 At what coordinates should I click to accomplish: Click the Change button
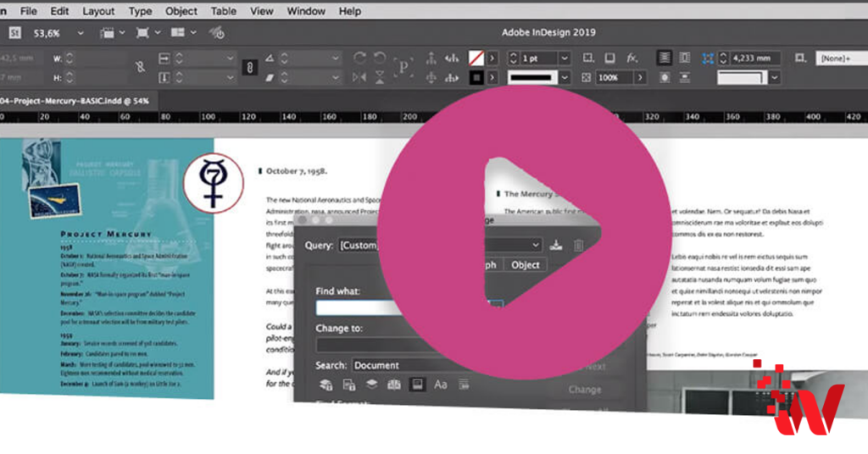click(585, 390)
